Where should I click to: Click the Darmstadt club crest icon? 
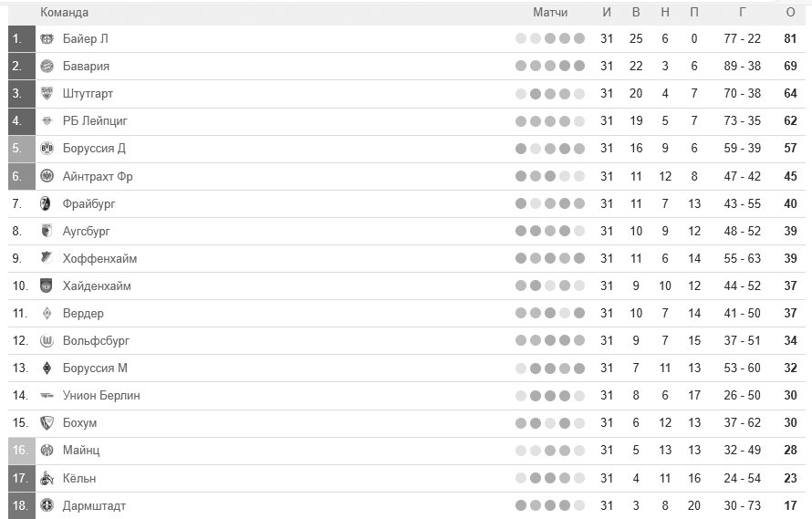coord(47,505)
